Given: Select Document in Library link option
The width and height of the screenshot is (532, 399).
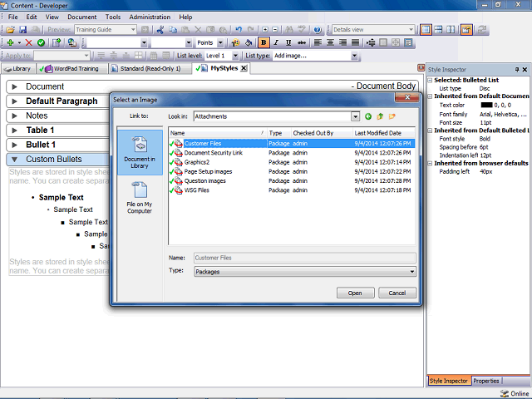Looking at the screenshot, I should [x=140, y=152].
